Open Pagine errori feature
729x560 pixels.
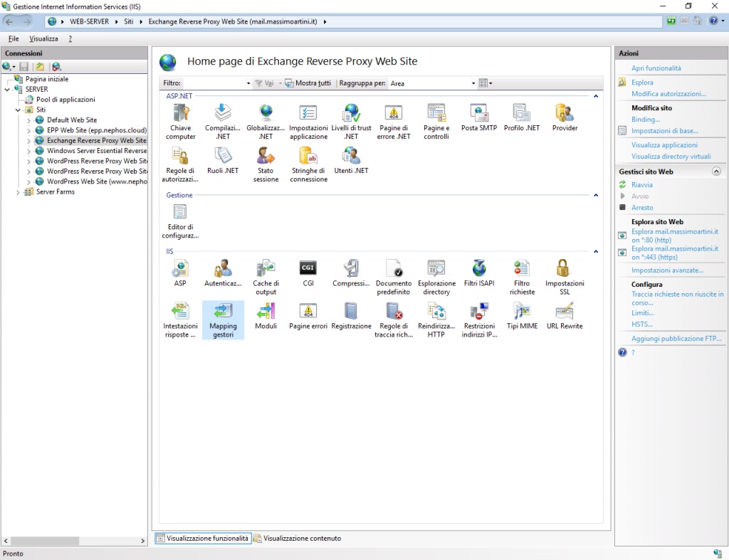pyautogui.click(x=308, y=315)
